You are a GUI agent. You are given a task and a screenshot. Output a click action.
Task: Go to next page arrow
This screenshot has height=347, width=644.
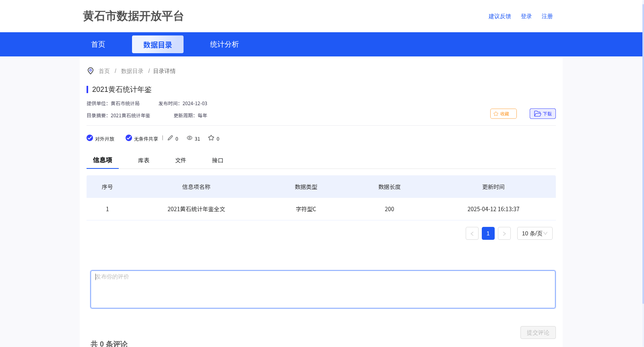(x=504, y=233)
